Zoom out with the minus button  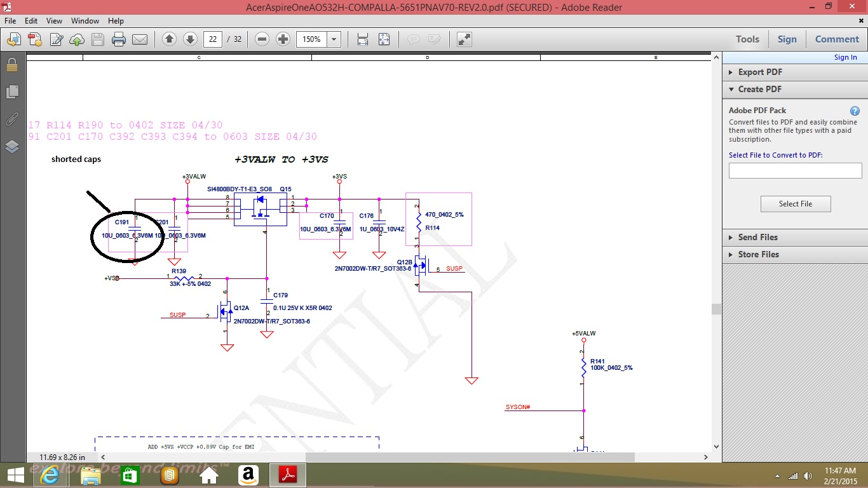262,39
